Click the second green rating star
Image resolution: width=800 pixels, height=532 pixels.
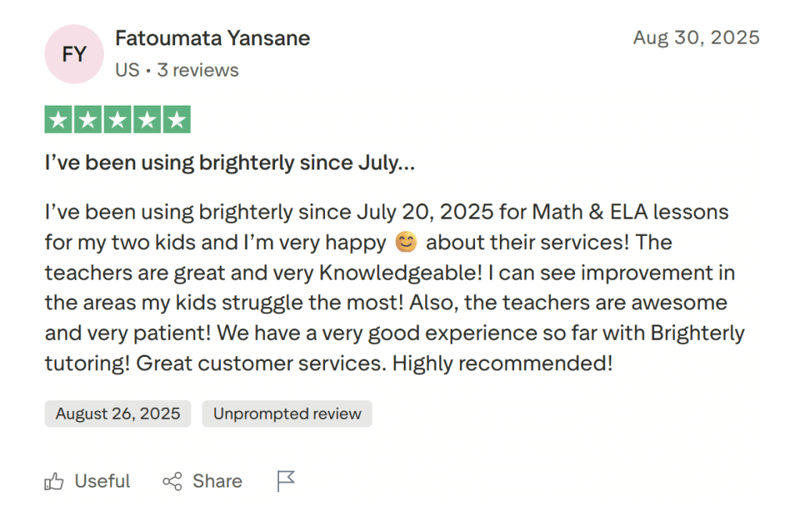88,120
